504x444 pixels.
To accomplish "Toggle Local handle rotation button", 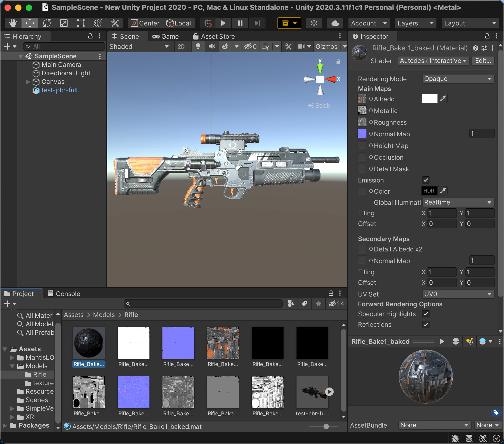I will point(178,23).
